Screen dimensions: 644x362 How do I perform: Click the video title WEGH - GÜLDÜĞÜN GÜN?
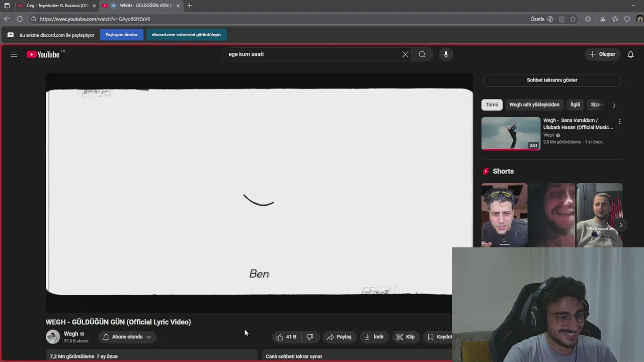[x=118, y=322]
